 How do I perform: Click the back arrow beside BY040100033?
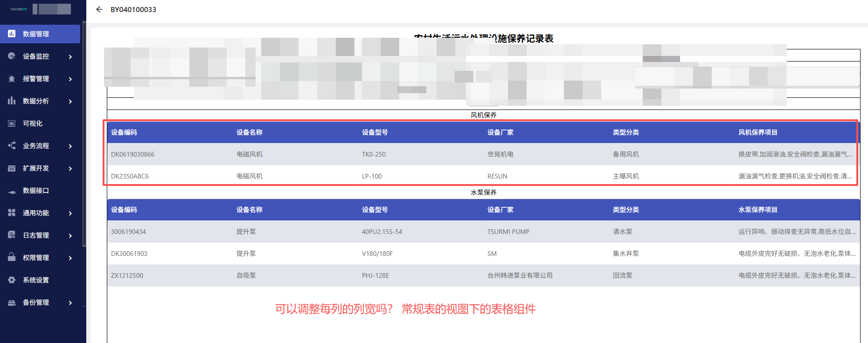click(x=99, y=9)
